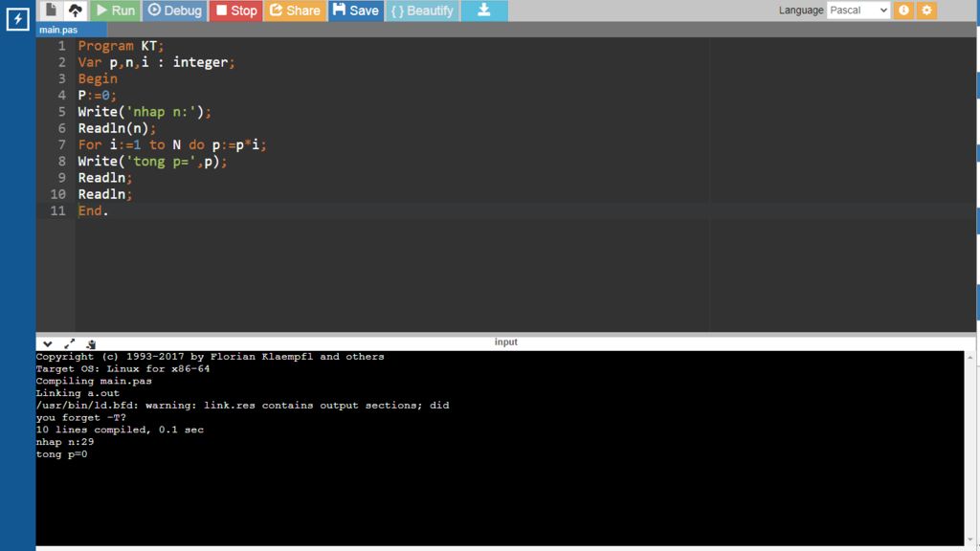Image resolution: width=980 pixels, height=551 pixels.
Task: Click console line 'nhap n:29'
Action: pos(64,442)
